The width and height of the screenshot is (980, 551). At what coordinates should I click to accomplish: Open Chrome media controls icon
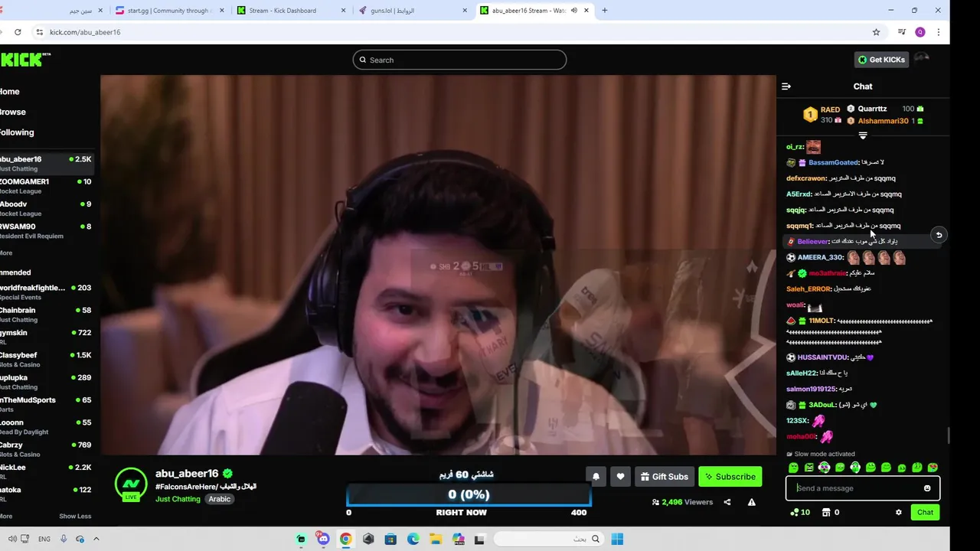pos(902,32)
